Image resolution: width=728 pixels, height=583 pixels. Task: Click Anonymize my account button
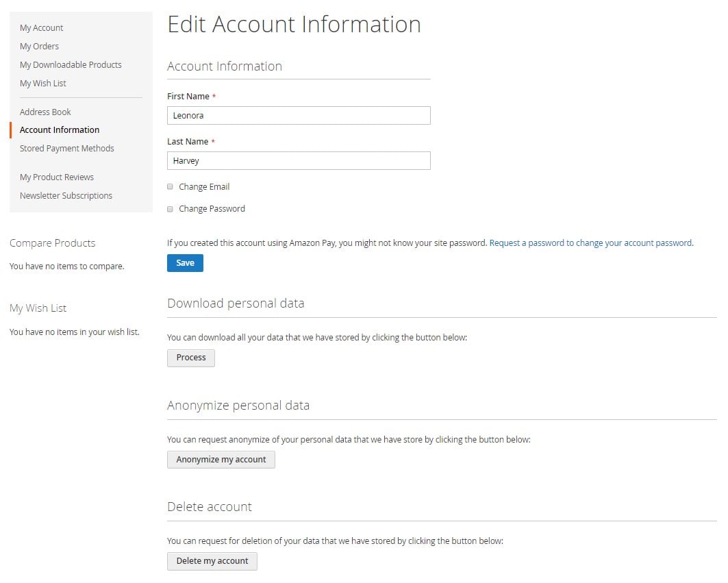tap(221, 460)
